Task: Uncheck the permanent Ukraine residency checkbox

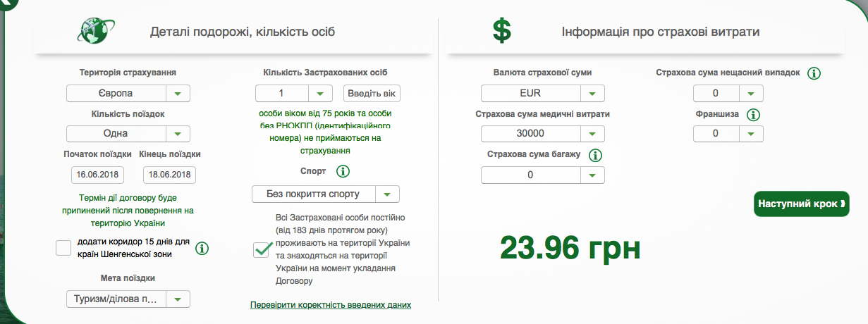Action: click(262, 249)
